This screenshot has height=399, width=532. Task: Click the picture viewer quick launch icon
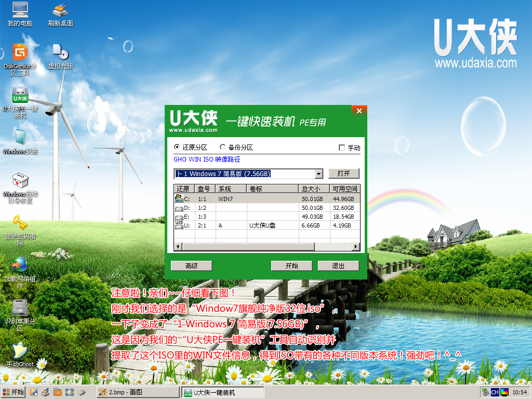[x=33, y=393]
